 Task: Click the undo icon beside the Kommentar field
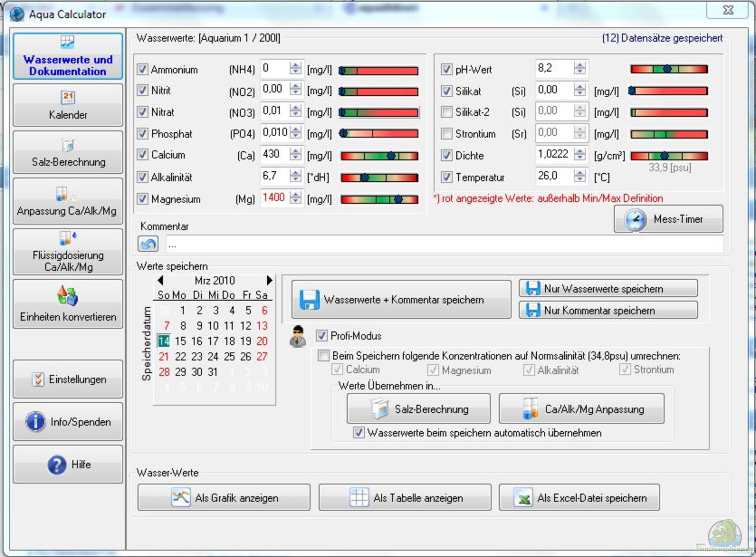[148, 244]
